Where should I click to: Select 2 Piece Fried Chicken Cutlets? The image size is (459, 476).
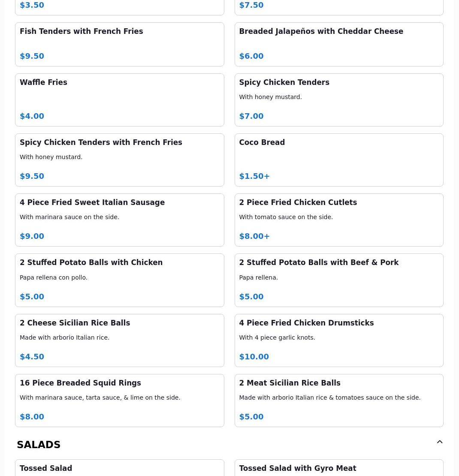click(338, 220)
